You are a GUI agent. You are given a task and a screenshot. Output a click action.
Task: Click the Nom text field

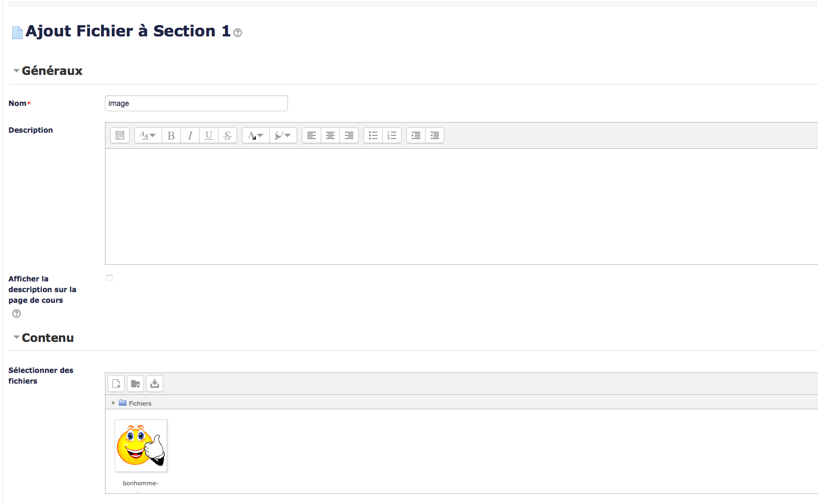(x=196, y=103)
